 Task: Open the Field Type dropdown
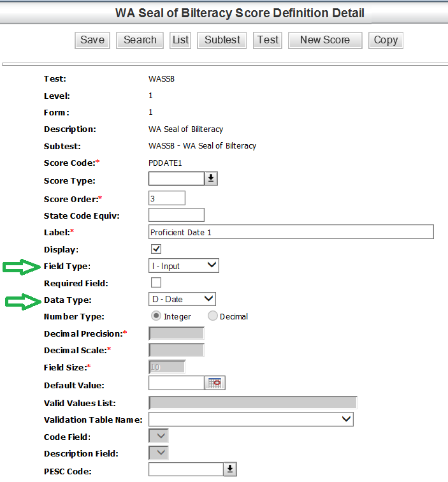click(x=184, y=265)
